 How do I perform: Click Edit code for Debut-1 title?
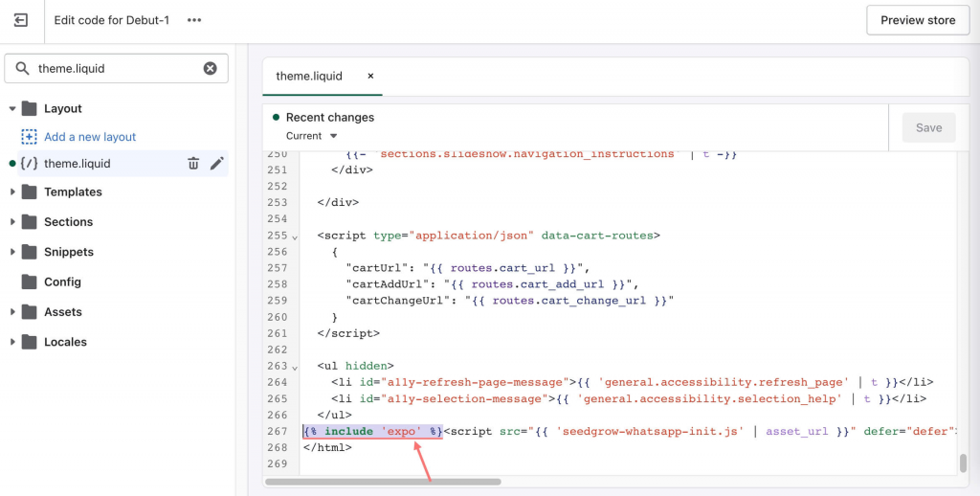111,20
